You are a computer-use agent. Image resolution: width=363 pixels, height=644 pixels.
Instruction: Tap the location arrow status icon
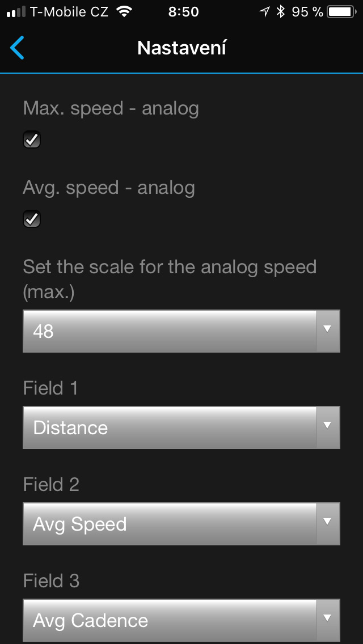(264, 12)
